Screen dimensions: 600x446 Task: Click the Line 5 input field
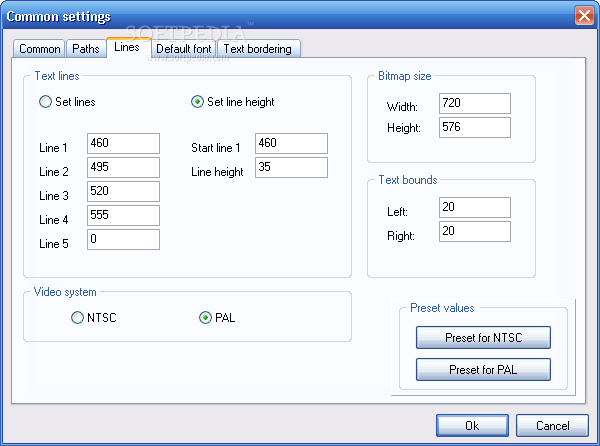[x=123, y=239]
